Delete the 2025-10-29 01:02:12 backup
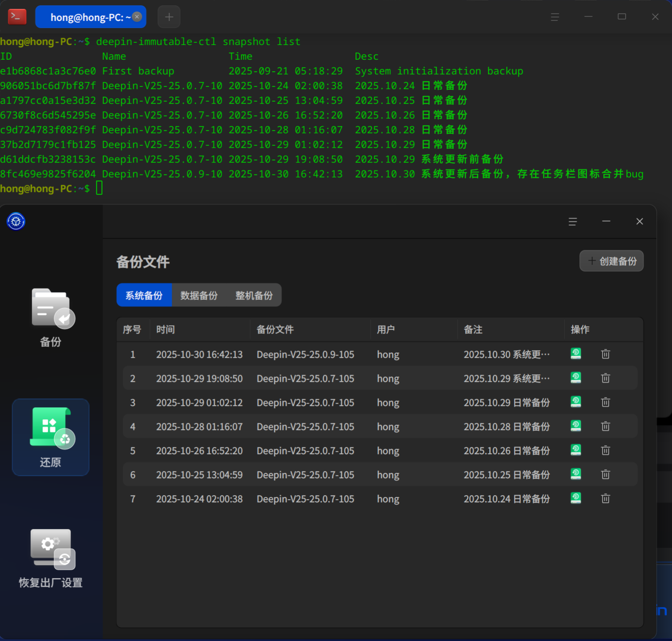Image resolution: width=672 pixels, height=641 pixels. (605, 402)
